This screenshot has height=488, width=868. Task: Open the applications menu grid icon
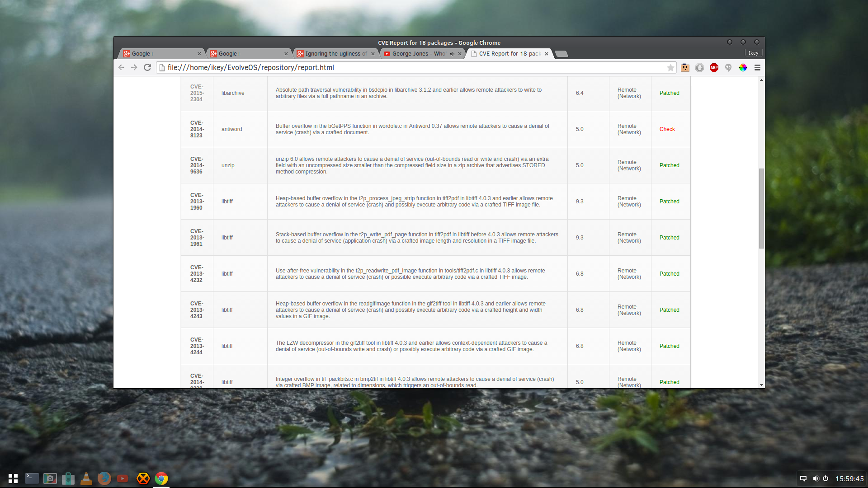click(13, 478)
